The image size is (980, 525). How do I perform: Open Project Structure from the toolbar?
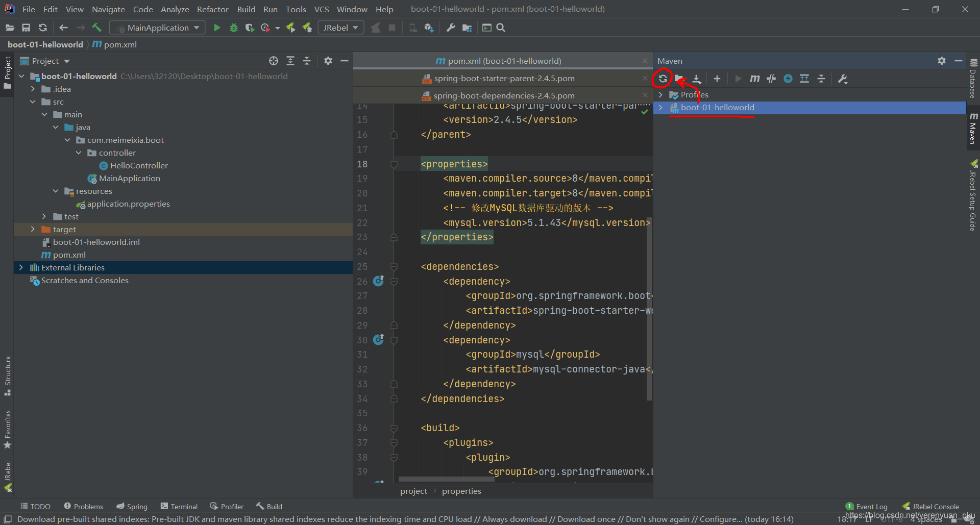click(x=467, y=28)
